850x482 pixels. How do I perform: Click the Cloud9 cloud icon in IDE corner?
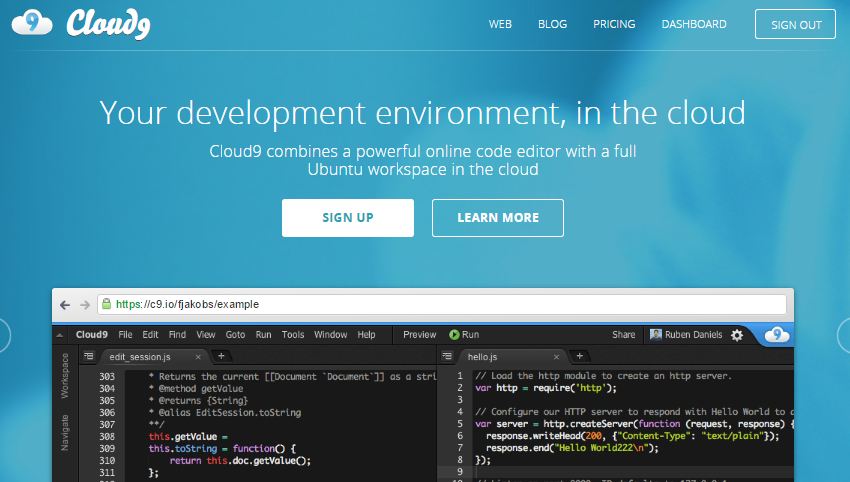click(x=777, y=335)
